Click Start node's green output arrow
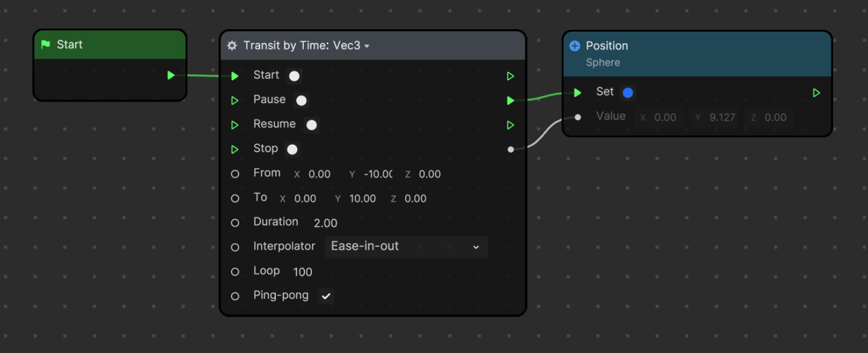Viewport: 868px width, 353px height. [171, 75]
